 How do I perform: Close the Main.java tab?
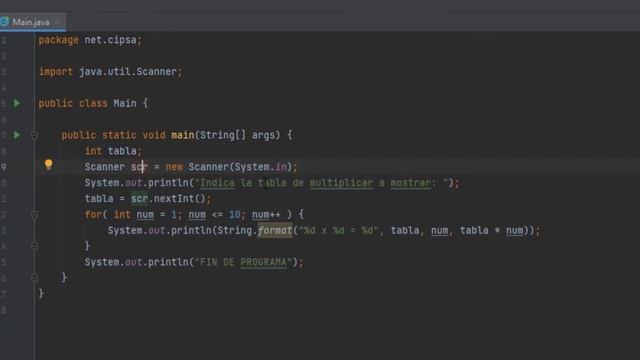tap(58, 22)
